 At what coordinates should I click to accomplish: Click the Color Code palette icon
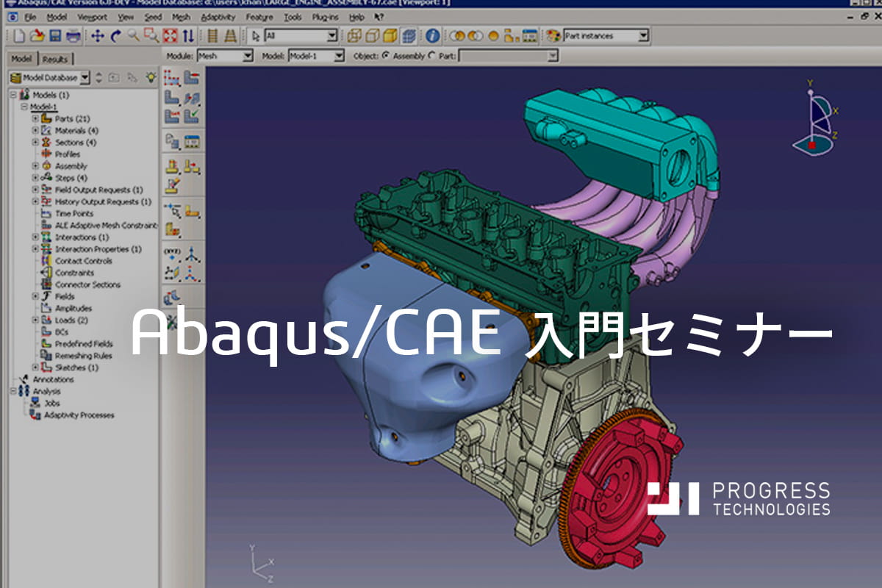tap(553, 35)
